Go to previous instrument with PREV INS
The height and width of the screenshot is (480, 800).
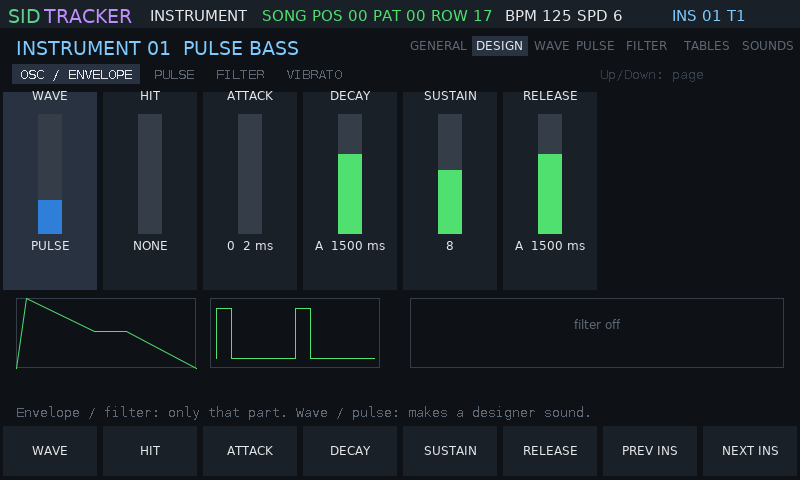tap(650, 451)
